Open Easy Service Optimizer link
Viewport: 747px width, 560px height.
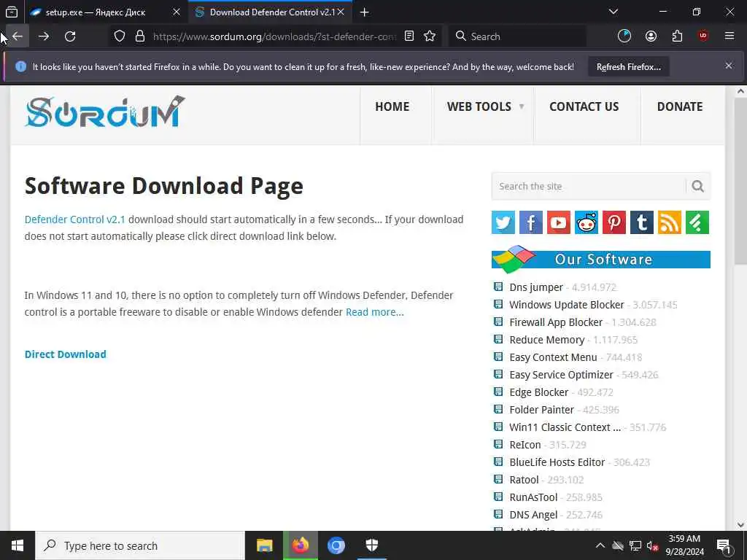(x=561, y=376)
